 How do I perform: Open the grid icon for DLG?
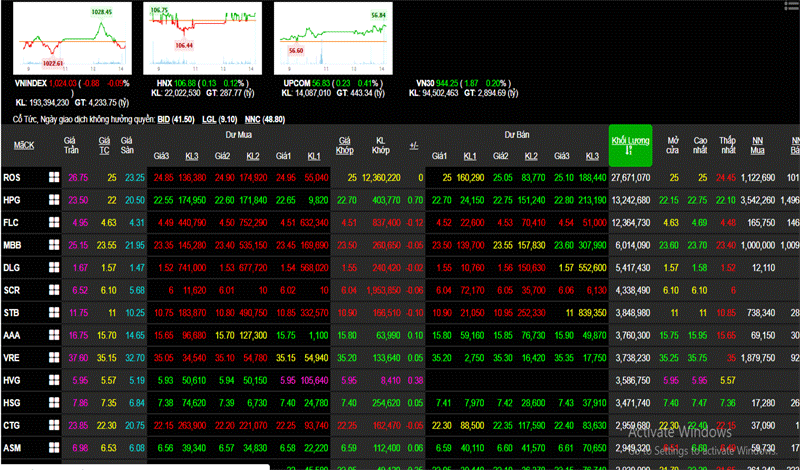point(54,267)
